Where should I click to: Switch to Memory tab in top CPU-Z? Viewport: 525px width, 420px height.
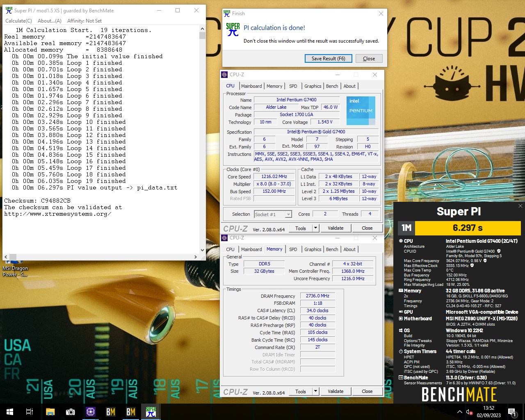(x=274, y=86)
